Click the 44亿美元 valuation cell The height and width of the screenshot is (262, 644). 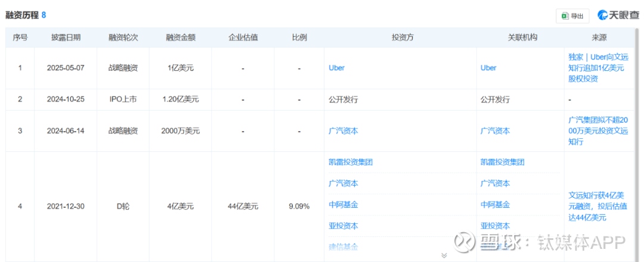pyautogui.click(x=243, y=206)
